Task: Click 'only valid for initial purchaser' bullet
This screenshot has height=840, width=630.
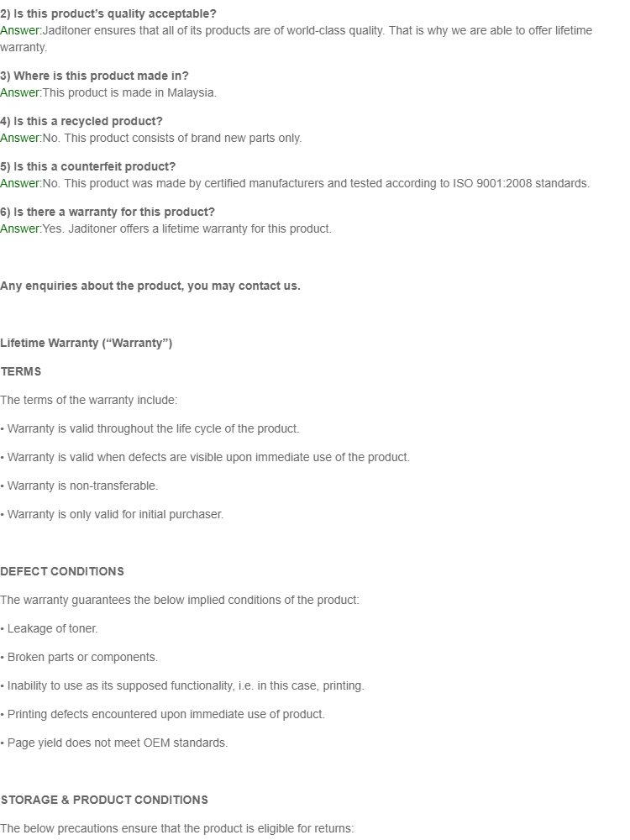Action: click(x=112, y=514)
